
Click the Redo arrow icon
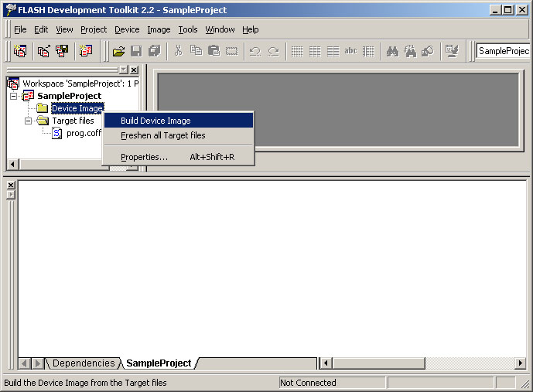tap(273, 51)
